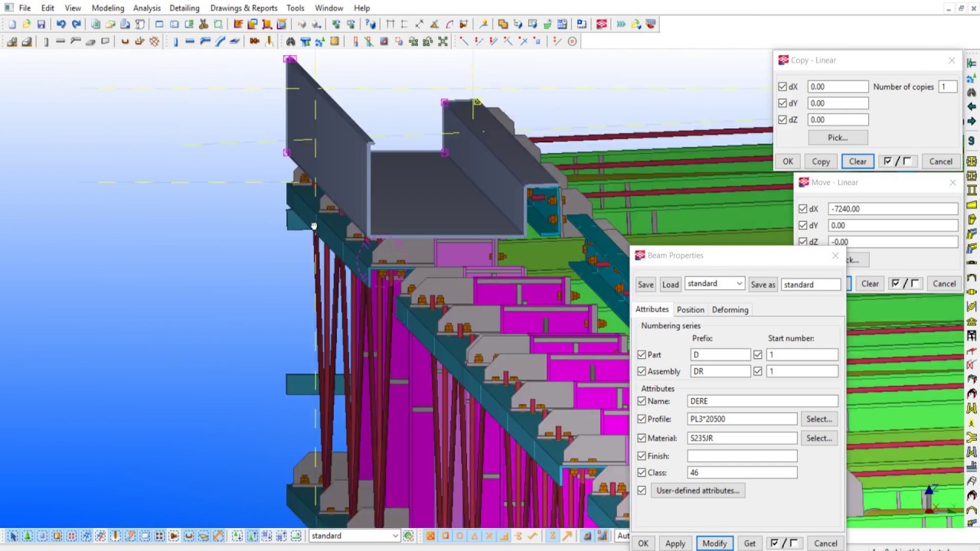Screen dimensions: 980x551
Task: Click Select... next to Profile field
Action: [x=818, y=419]
